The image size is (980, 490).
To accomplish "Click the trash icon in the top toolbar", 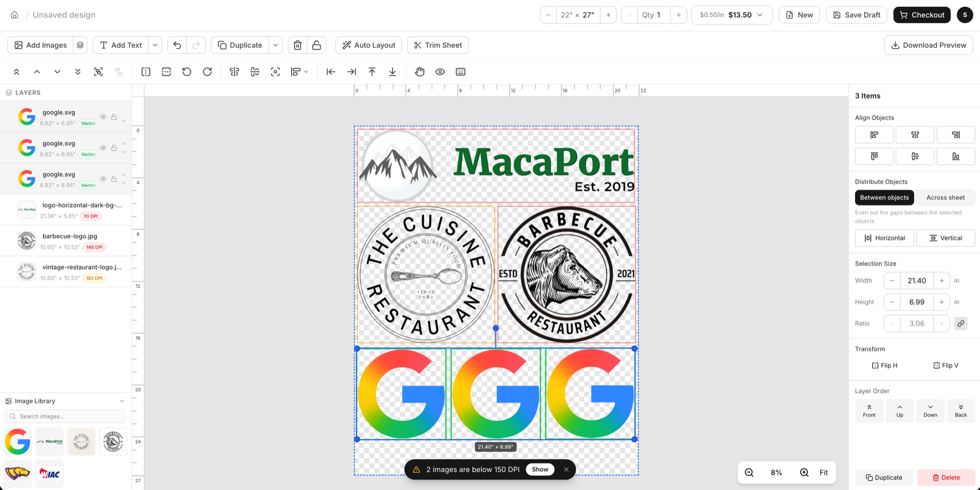I will [x=297, y=45].
